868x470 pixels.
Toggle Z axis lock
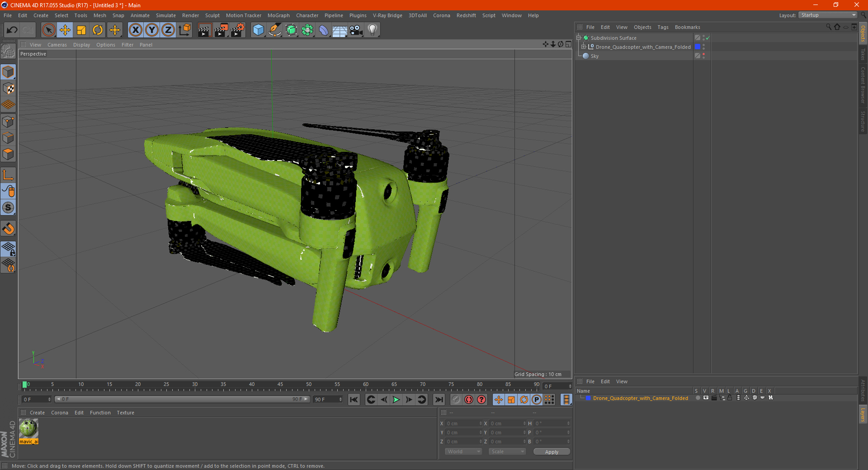click(168, 30)
